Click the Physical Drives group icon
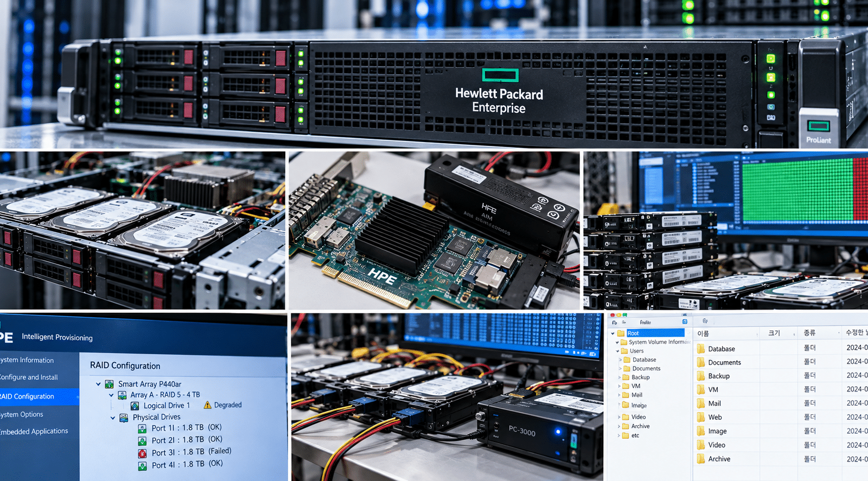Viewport: 868px width, 481px height. 124,418
